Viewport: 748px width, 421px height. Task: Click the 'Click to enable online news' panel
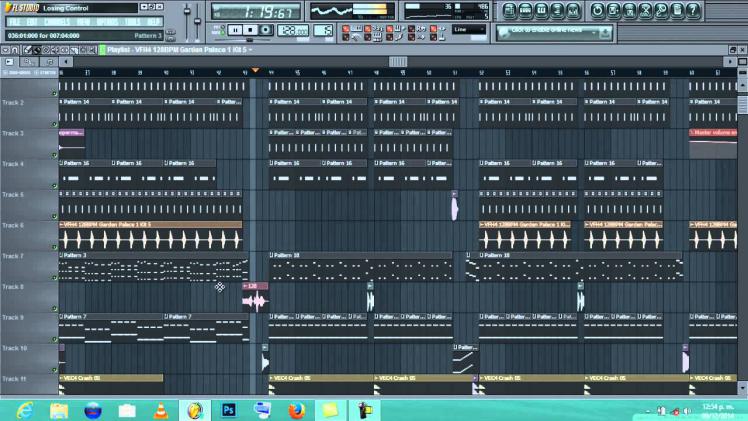[548, 30]
